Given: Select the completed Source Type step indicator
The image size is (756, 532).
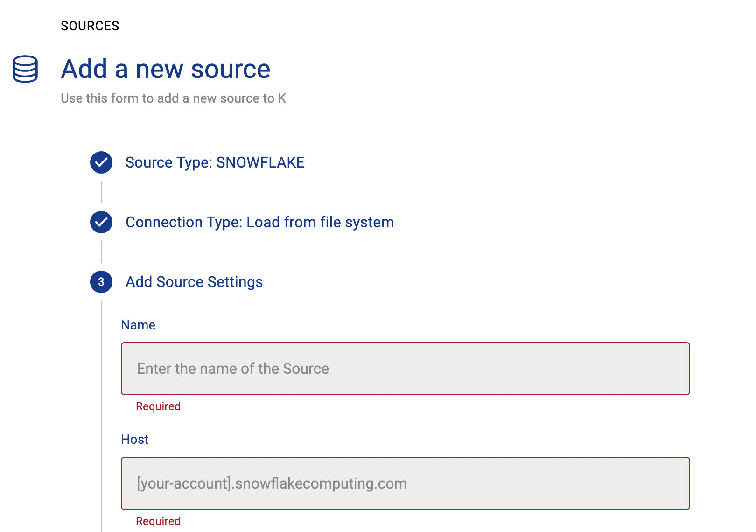Looking at the screenshot, I should point(101,162).
